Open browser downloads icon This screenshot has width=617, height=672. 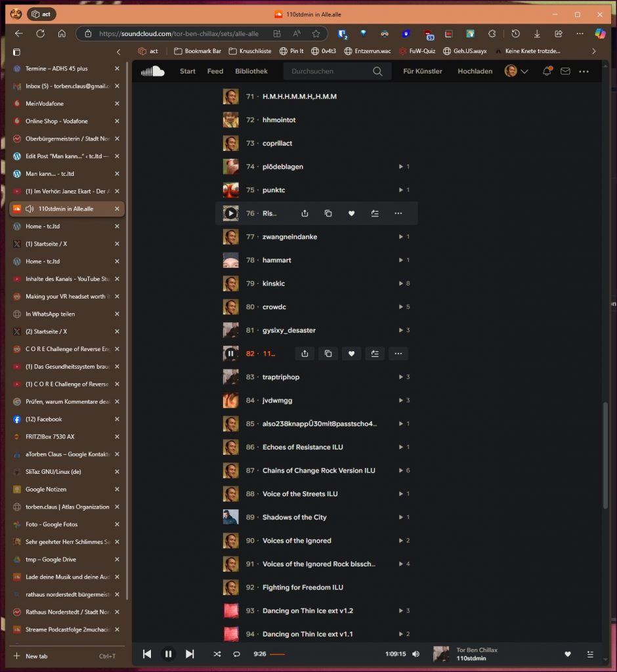[x=537, y=33]
